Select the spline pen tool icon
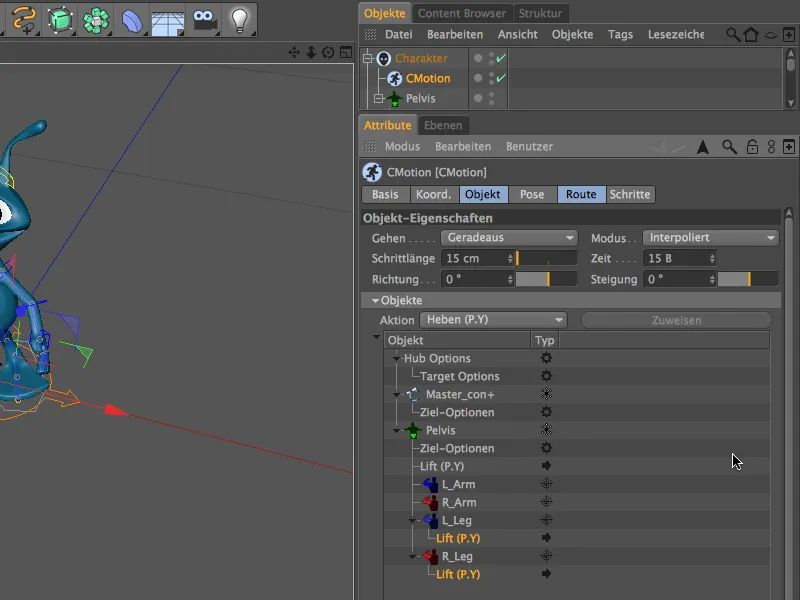 click(23, 20)
